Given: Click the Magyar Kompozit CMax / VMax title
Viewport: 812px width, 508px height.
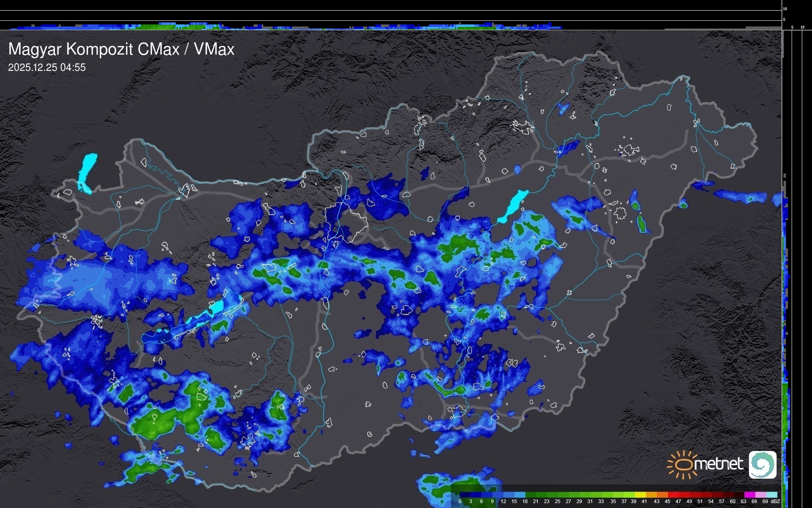Looking at the screenshot, I should (x=121, y=49).
